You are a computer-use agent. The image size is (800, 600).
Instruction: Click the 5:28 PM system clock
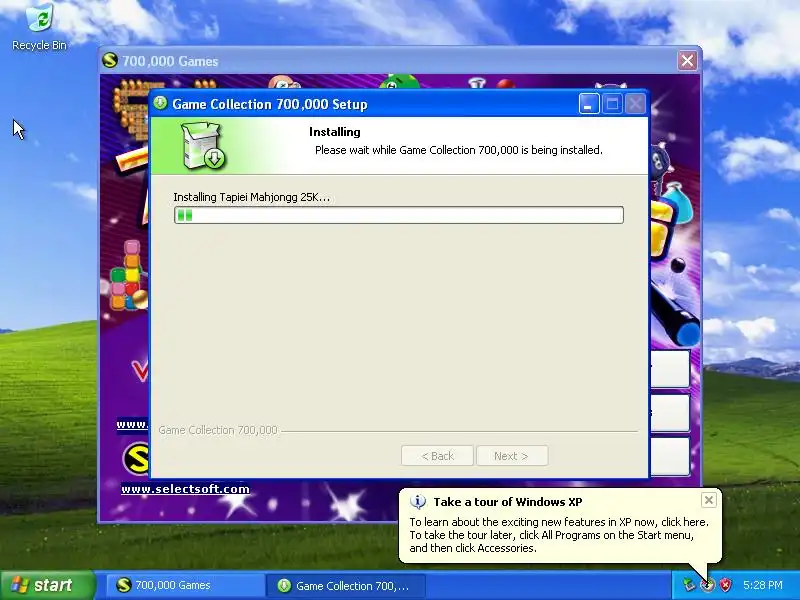tap(763, 585)
